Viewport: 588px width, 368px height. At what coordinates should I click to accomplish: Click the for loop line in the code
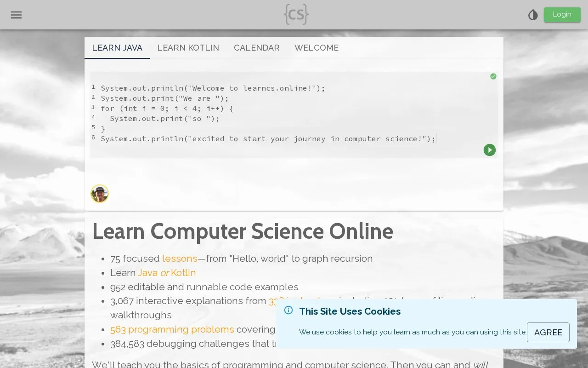167,108
